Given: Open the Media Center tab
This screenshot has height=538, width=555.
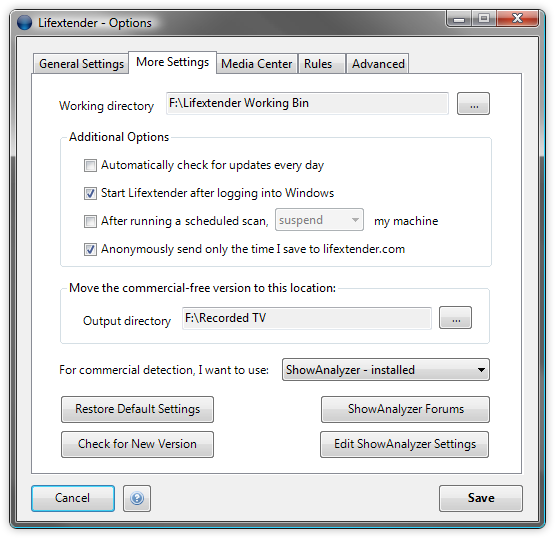Looking at the screenshot, I should 257,64.
